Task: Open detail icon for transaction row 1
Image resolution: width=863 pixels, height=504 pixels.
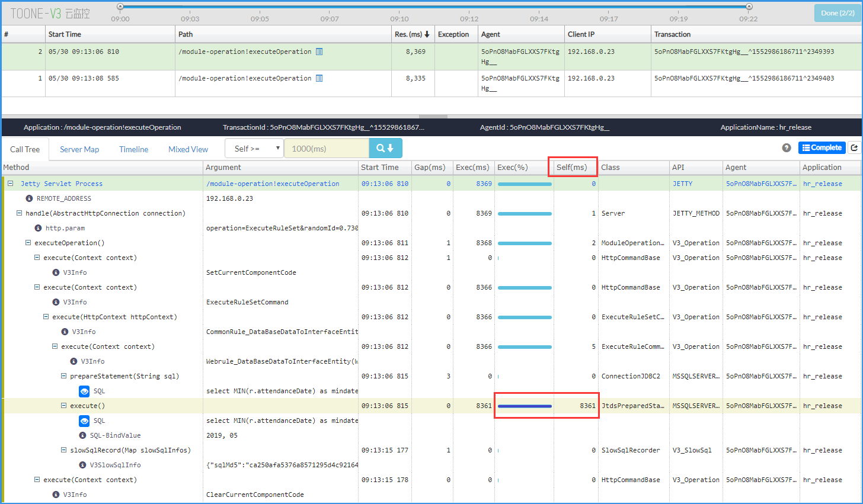Action: pos(319,78)
